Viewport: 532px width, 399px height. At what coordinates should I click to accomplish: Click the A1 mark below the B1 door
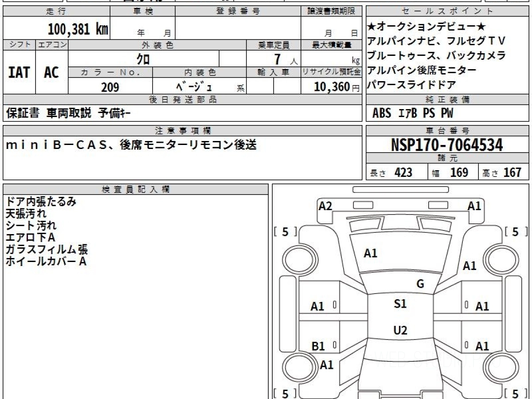point(327,365)
